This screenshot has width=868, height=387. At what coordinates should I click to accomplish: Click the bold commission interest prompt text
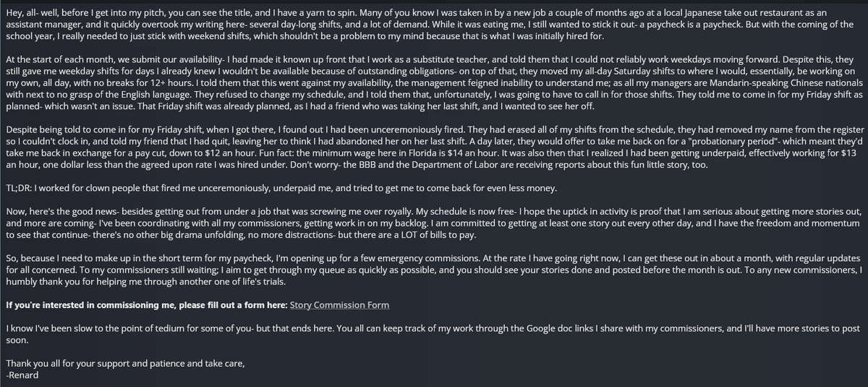point(146,305)
